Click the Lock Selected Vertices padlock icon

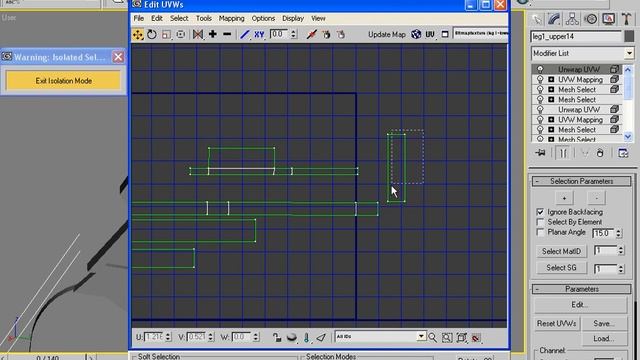click(x=277, y=338)
